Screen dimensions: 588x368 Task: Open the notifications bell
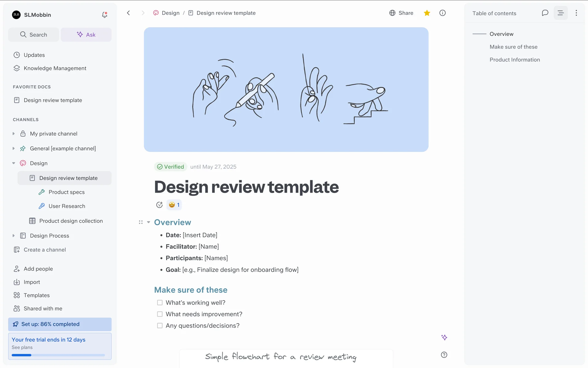(x=104, y=15)
